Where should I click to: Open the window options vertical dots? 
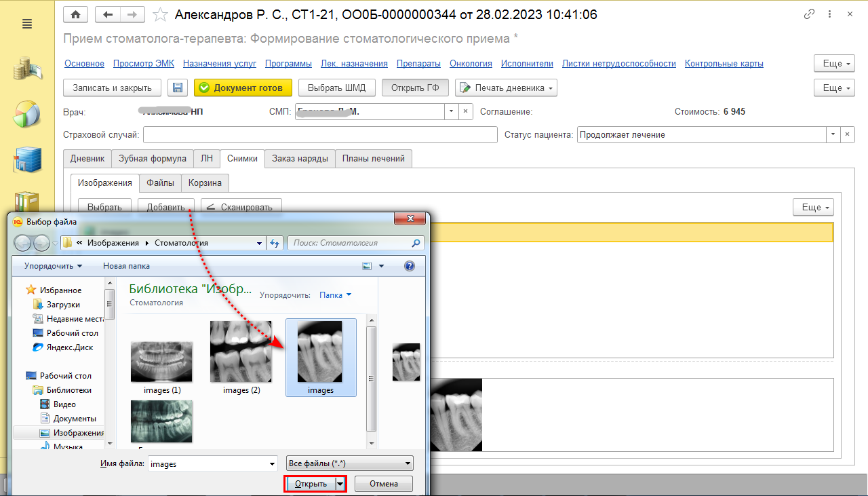click(x=831, y=14)
